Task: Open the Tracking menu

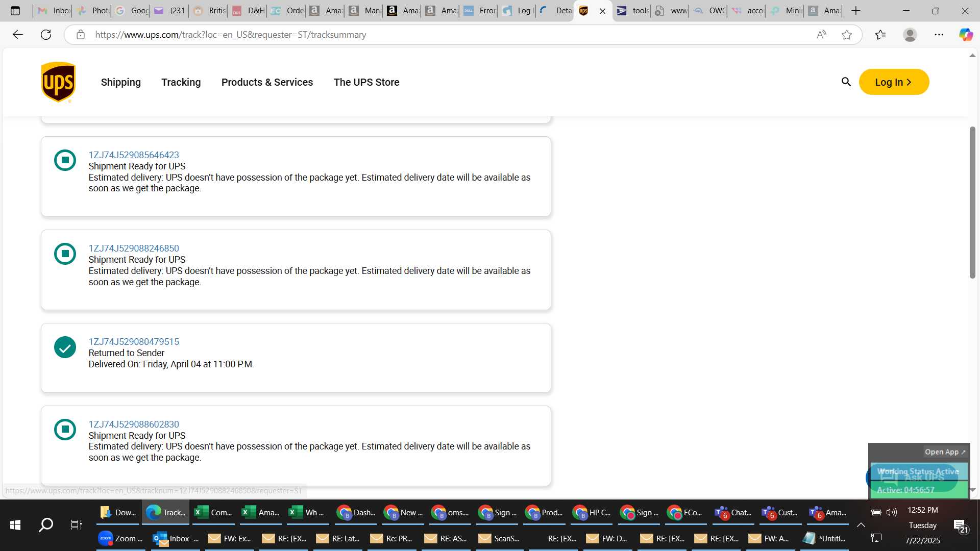Action: pyautogui.click(x=181, y=82)
